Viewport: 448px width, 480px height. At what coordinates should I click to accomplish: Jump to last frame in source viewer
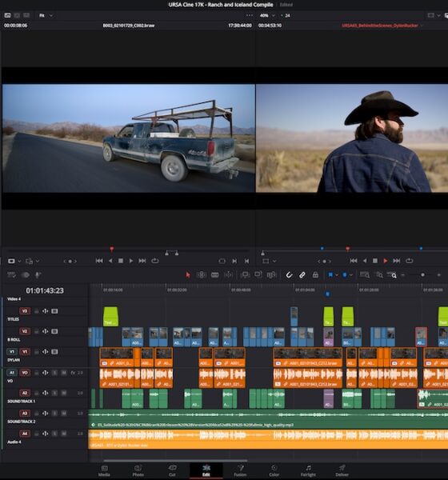pos(142,261)
